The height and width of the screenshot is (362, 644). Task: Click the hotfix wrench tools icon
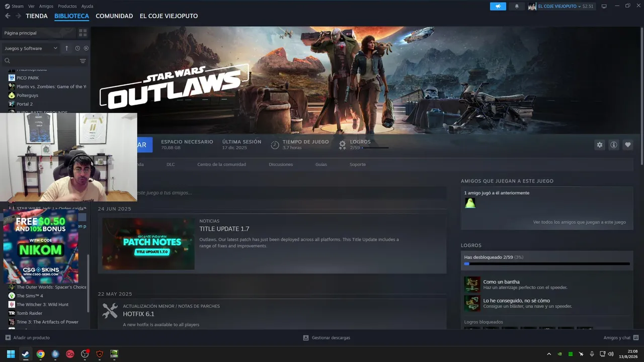(110, 311)
